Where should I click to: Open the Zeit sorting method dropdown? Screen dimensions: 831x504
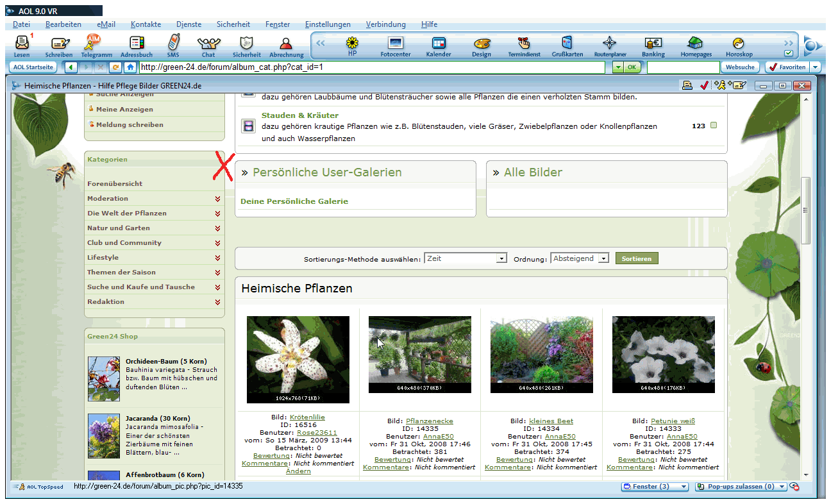(x=501, y=259)
